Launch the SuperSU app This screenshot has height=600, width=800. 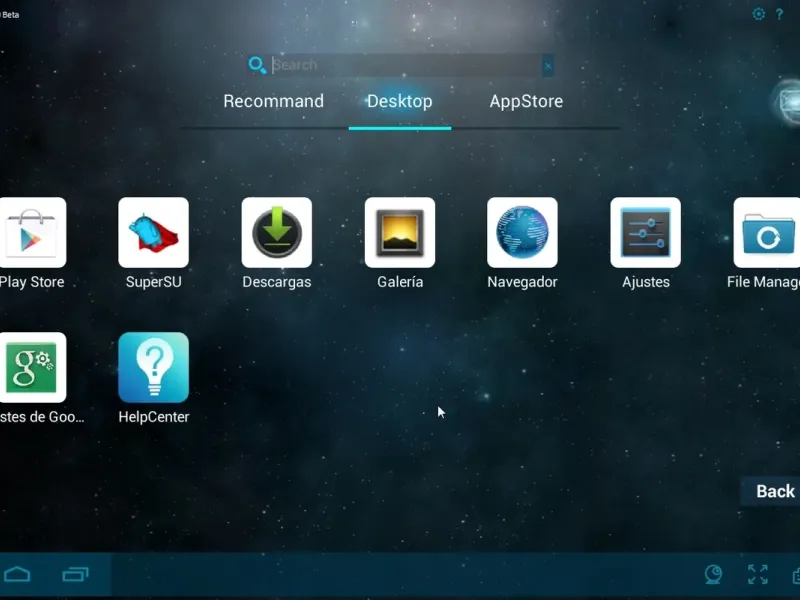point(154,233)
